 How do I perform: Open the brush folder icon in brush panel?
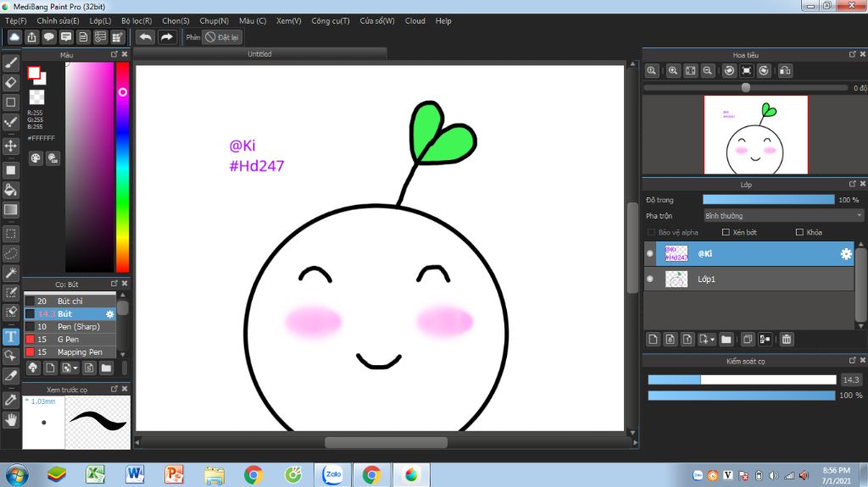[106, 368]
